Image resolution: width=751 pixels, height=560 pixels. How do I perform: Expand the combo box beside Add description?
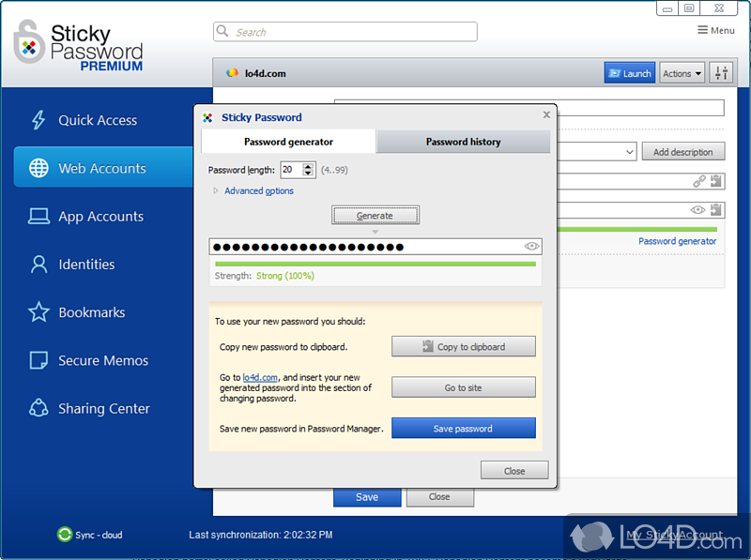point(629,152)
